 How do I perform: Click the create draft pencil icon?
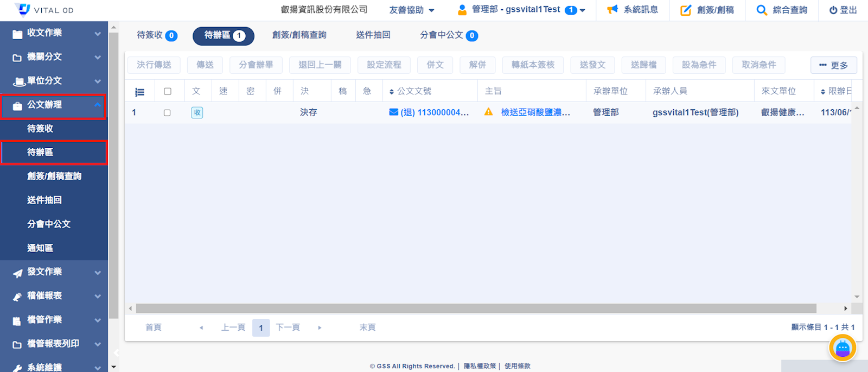[686, 10]
